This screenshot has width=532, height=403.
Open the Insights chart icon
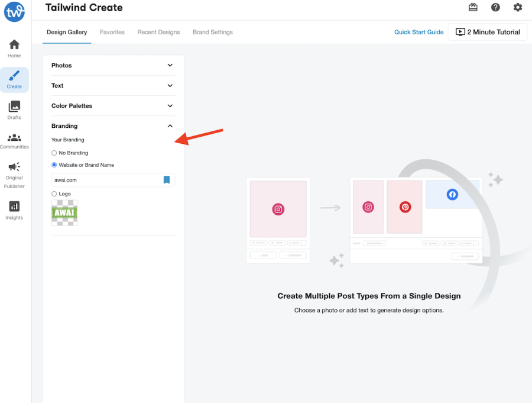[x=14, y=207]
